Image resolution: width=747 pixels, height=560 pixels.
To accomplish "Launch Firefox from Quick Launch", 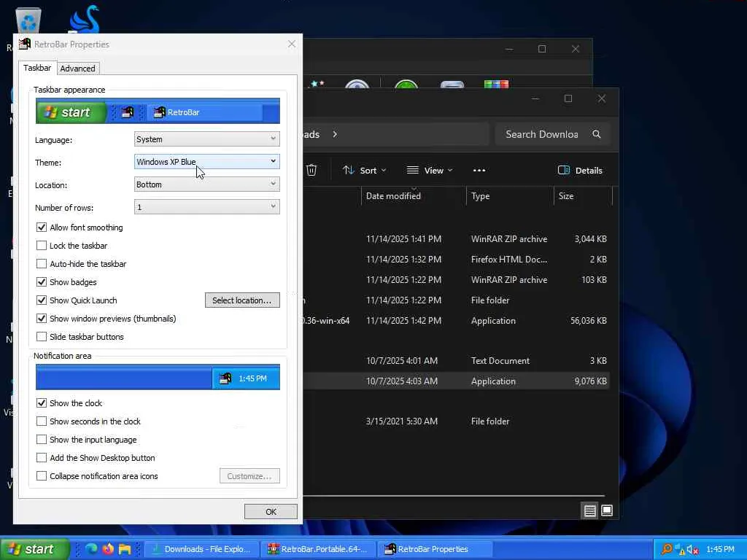I will pos(108,549).
